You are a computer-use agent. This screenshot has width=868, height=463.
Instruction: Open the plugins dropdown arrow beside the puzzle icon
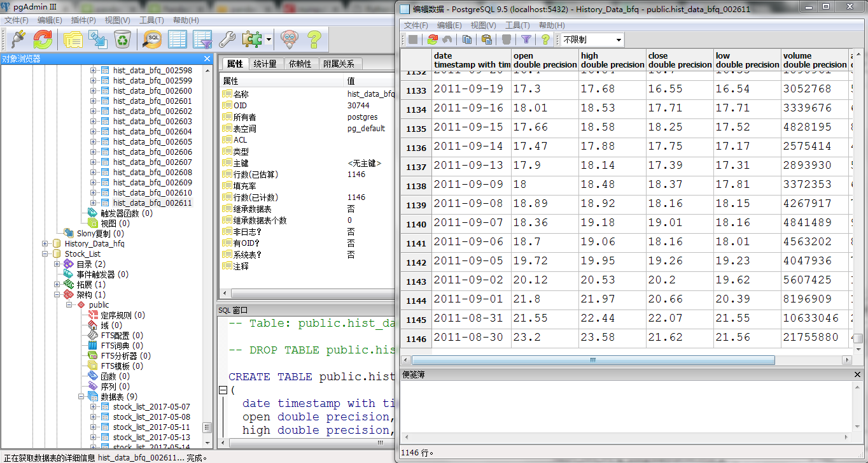tap(269, 39)
